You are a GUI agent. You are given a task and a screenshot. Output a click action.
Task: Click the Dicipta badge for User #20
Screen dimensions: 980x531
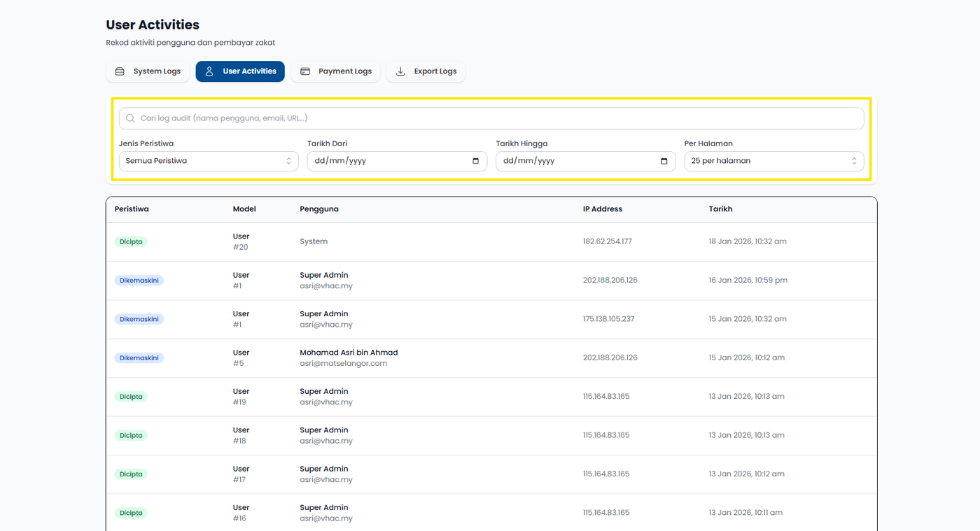(x=131, y=242)
